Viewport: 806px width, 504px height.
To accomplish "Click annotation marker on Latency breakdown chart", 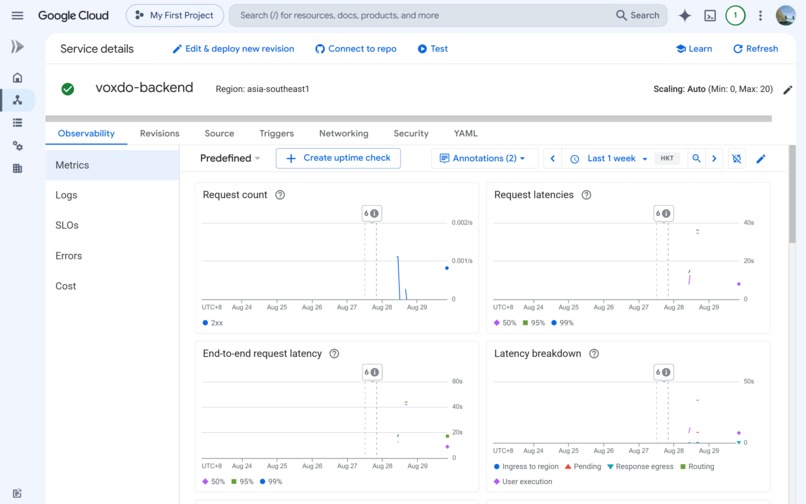I will [663, 372].
